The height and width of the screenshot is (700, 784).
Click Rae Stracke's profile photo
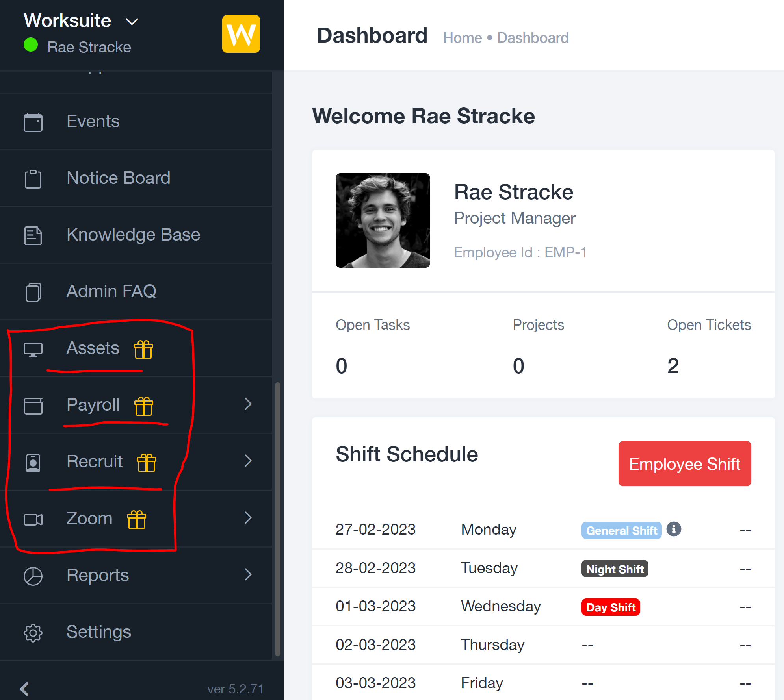tap(383, 220)
